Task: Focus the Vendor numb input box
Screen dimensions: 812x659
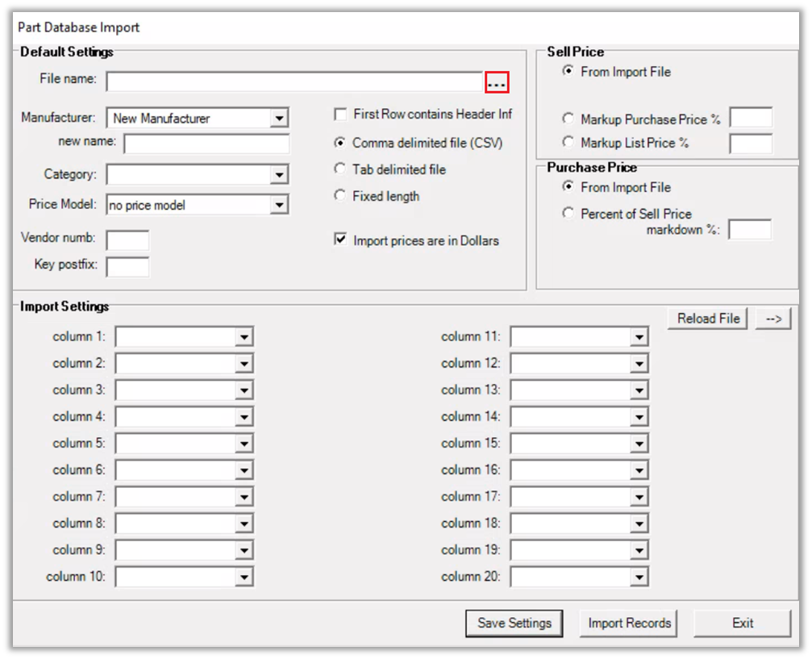Action: [127, 240]
